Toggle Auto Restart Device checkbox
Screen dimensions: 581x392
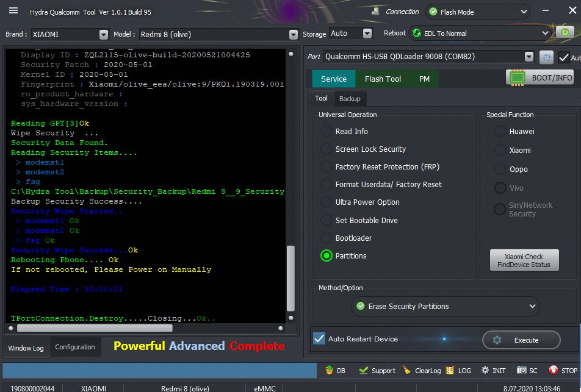[x=319, y=339]
